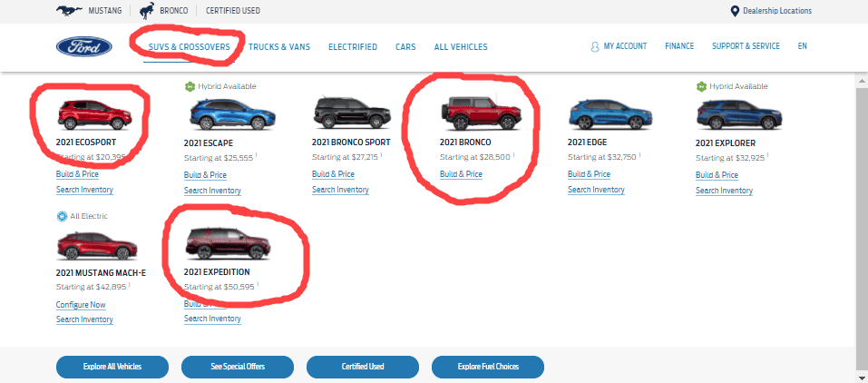This screenshot has height=383, width=868.
Task: Click the Explorer green hybrid badge icon
Action: (701, 86)
